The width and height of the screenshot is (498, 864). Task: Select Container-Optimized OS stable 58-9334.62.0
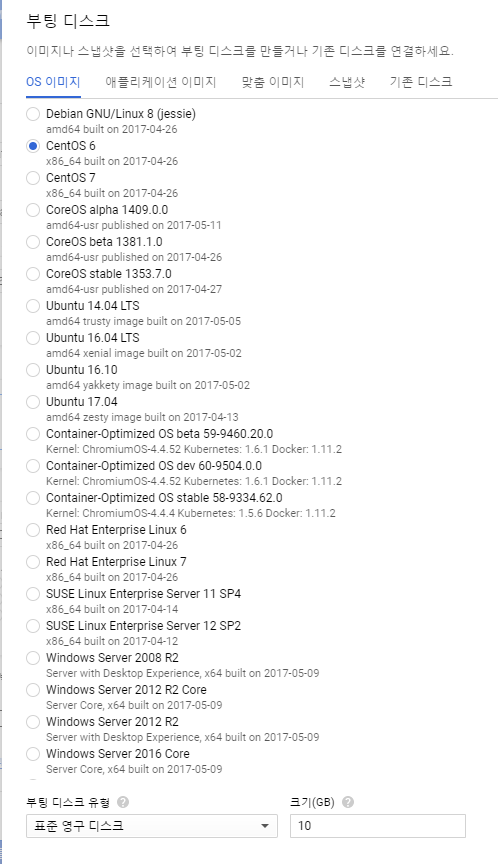(33, 498)
